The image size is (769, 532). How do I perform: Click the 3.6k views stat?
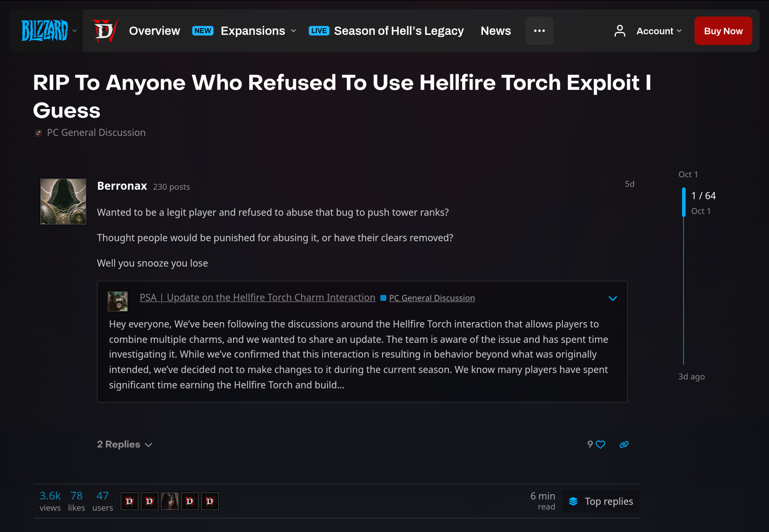coord(50,501)
